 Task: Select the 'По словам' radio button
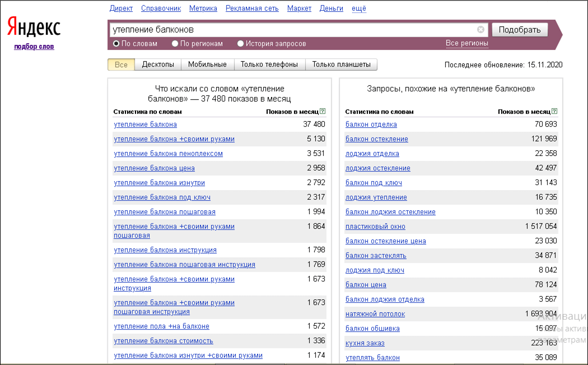[116, 44]
